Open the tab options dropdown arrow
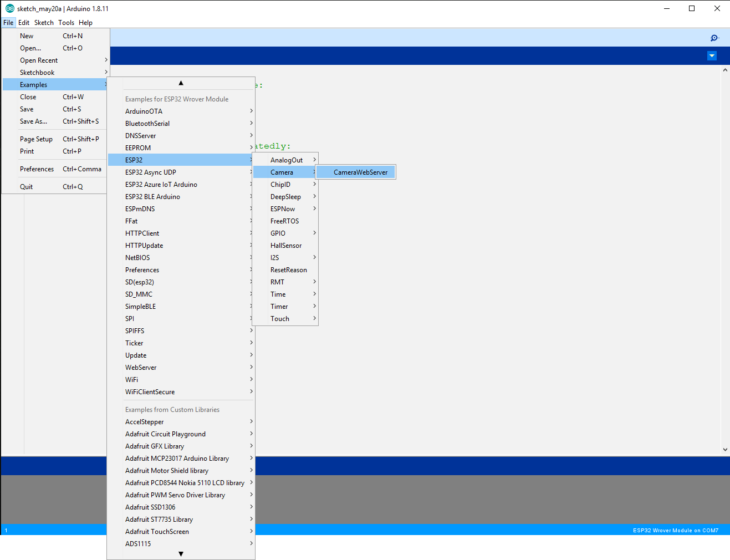Screen dimensions: 730x560 click(x=712, y=55)
